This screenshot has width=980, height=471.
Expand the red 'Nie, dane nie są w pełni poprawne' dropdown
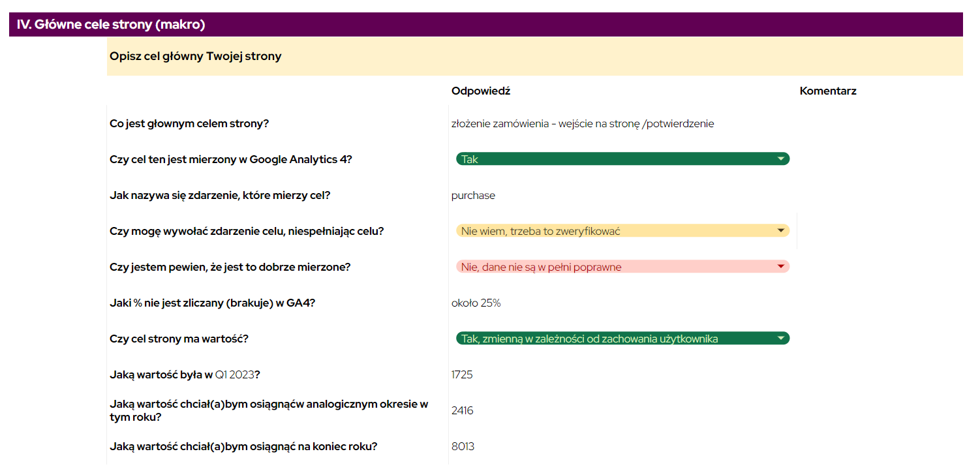622,267
